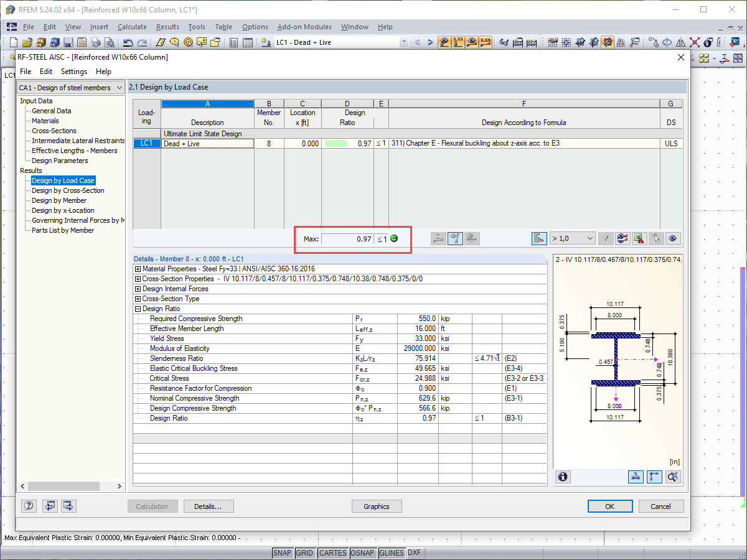Click the Redo arrow icon

[142, 42]
